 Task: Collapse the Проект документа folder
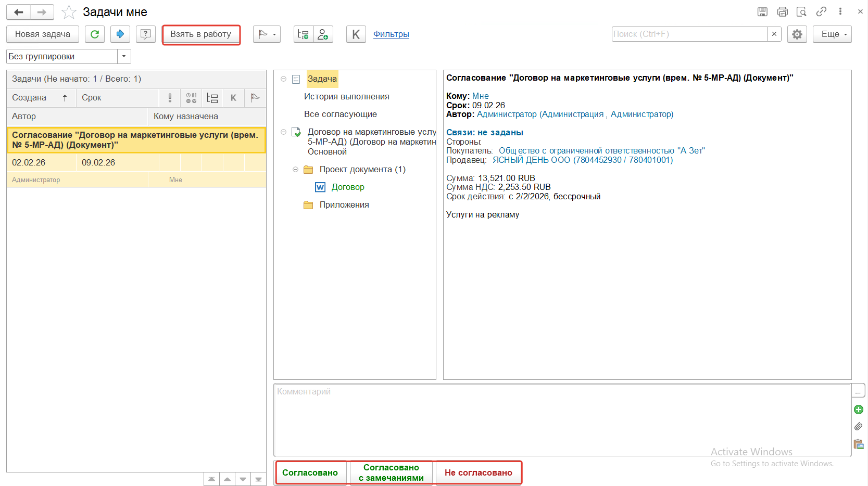(x=295, y=170)
